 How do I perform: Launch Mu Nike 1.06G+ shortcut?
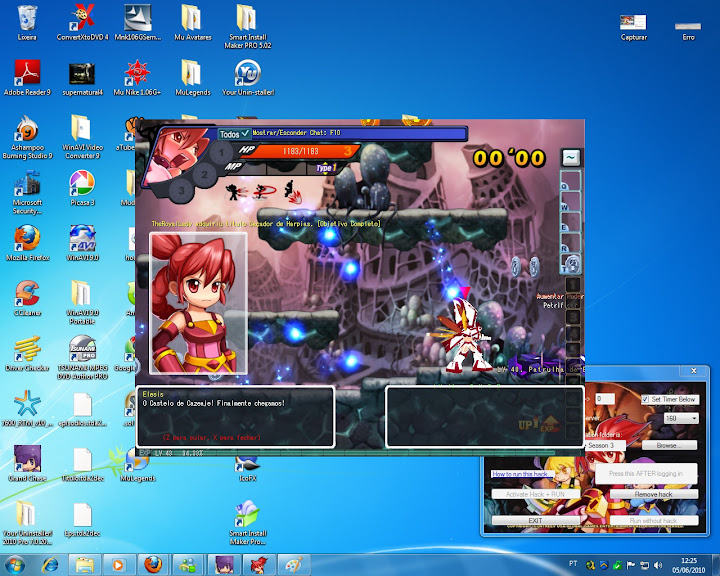pos(137,78)
